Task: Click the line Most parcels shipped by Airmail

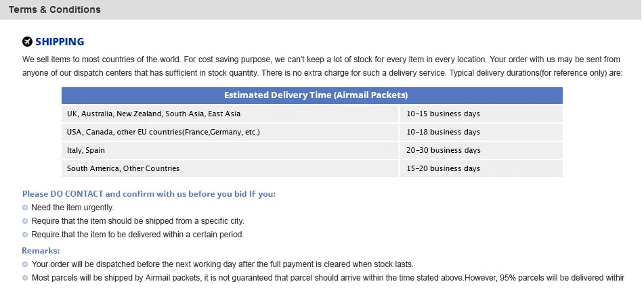Action: click(328, 278)
